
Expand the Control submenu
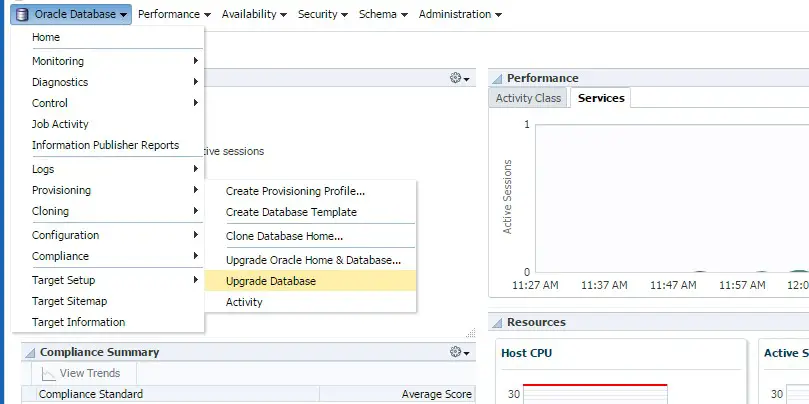click(x=107, y=103)
